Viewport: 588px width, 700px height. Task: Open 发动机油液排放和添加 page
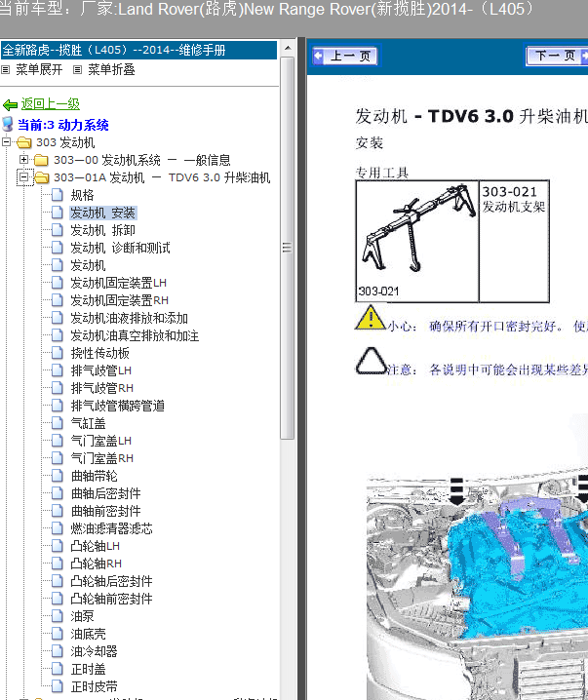click(x=129, y=318)
